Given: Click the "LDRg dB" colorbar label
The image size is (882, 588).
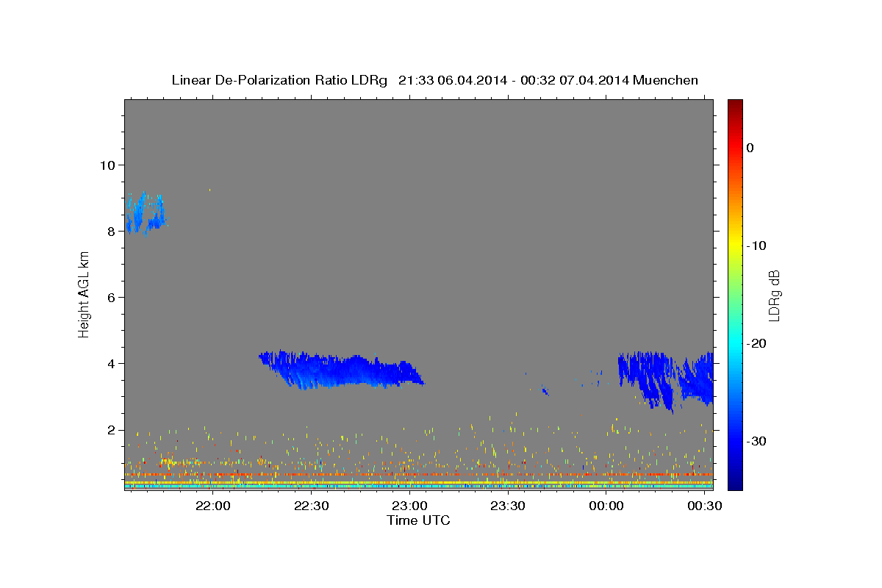Looking at the screenshot, I should tap(774, 295).
